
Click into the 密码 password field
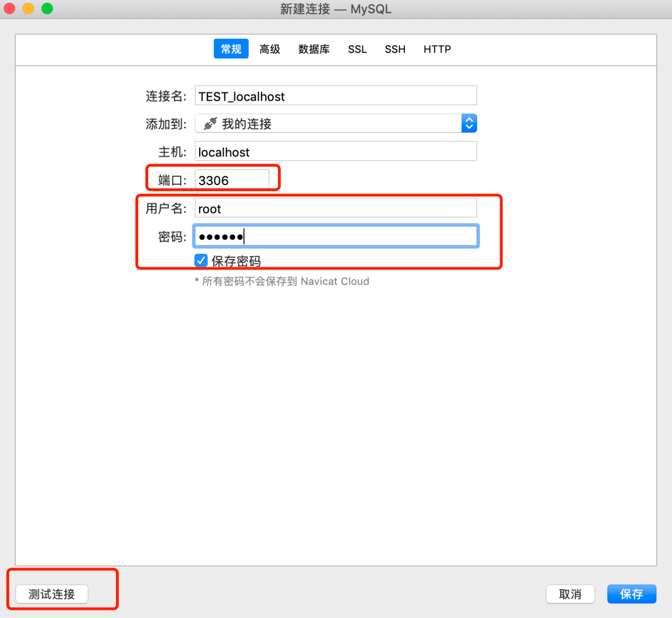(x=336, y=236)
